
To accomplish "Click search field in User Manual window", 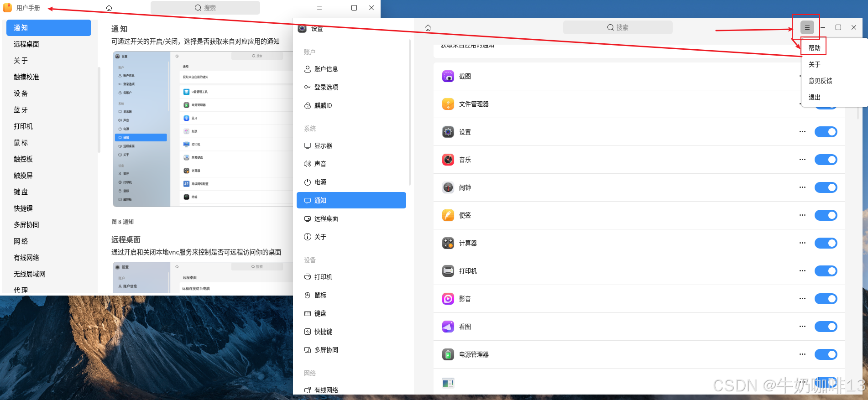I will 205,8.
